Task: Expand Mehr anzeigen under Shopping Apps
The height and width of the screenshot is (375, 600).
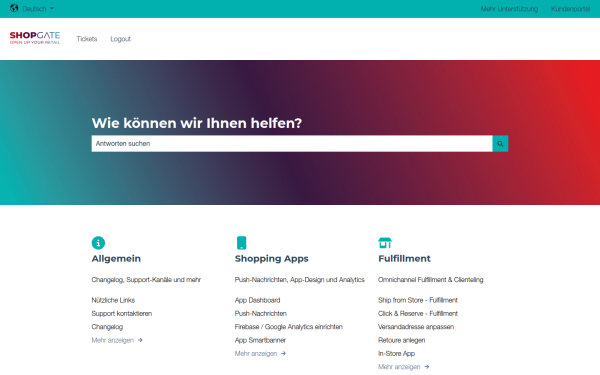Action: coord(260,354)
